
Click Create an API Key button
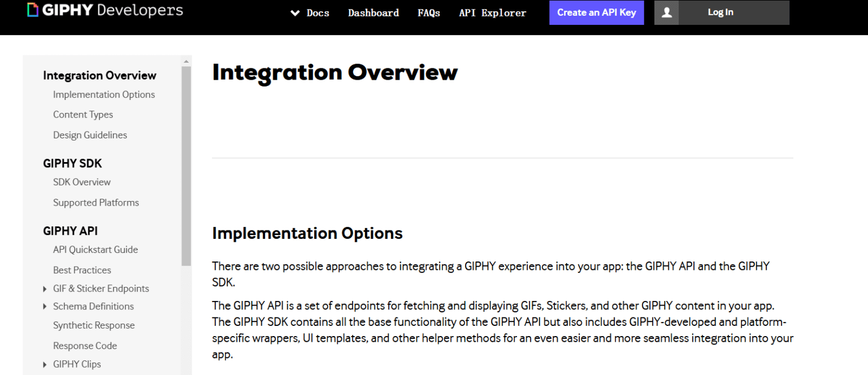coord(597,12)
